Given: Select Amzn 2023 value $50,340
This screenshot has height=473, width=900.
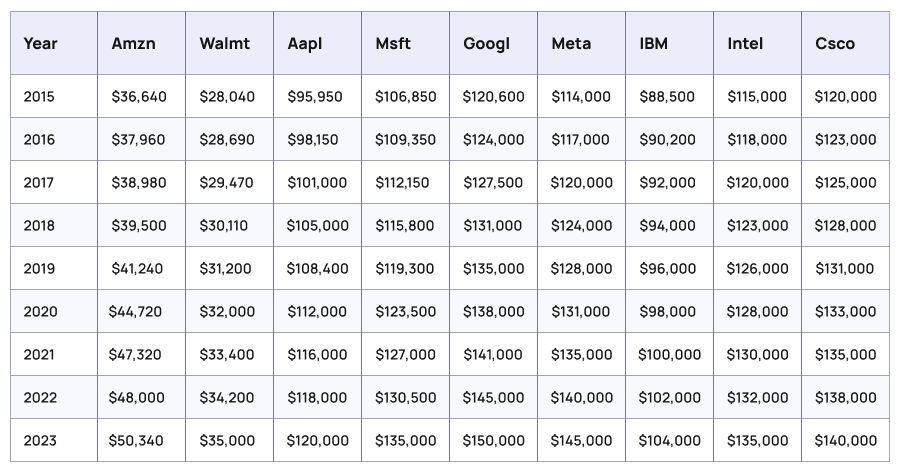Looking at the screenshot, I should point(139,441).
